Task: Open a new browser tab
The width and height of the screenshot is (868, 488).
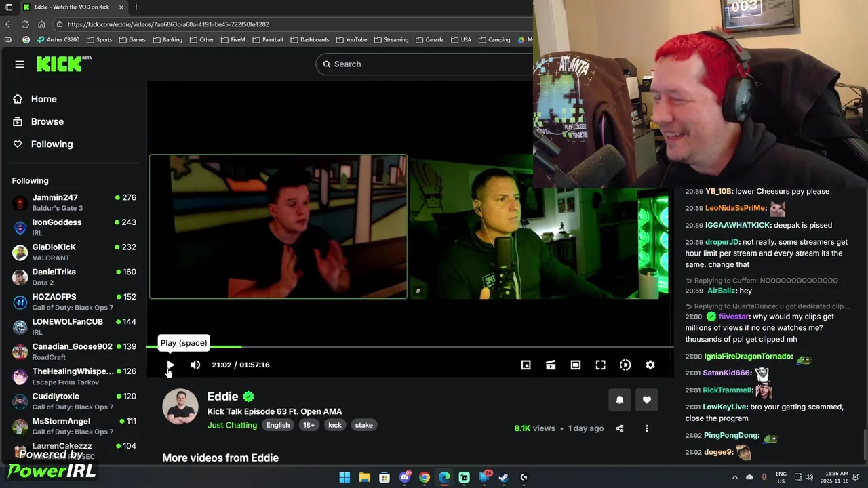Action: click(136, 7)
